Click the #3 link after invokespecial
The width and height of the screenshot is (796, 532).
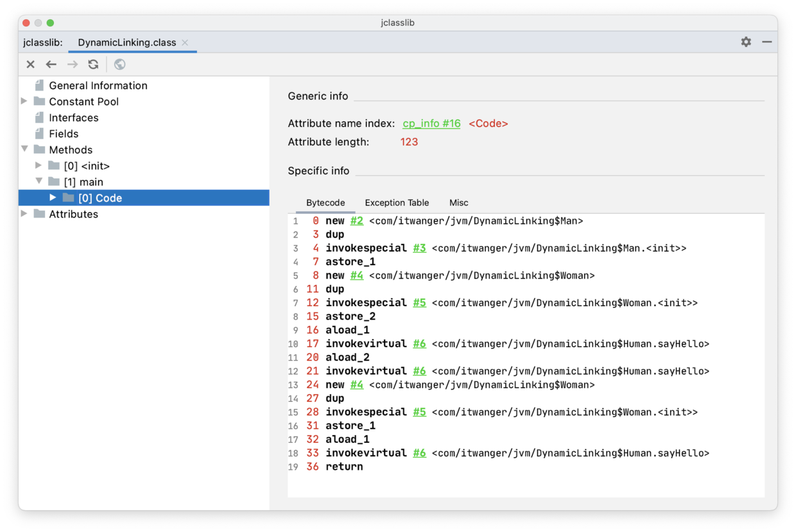click(x=419, y=248)
